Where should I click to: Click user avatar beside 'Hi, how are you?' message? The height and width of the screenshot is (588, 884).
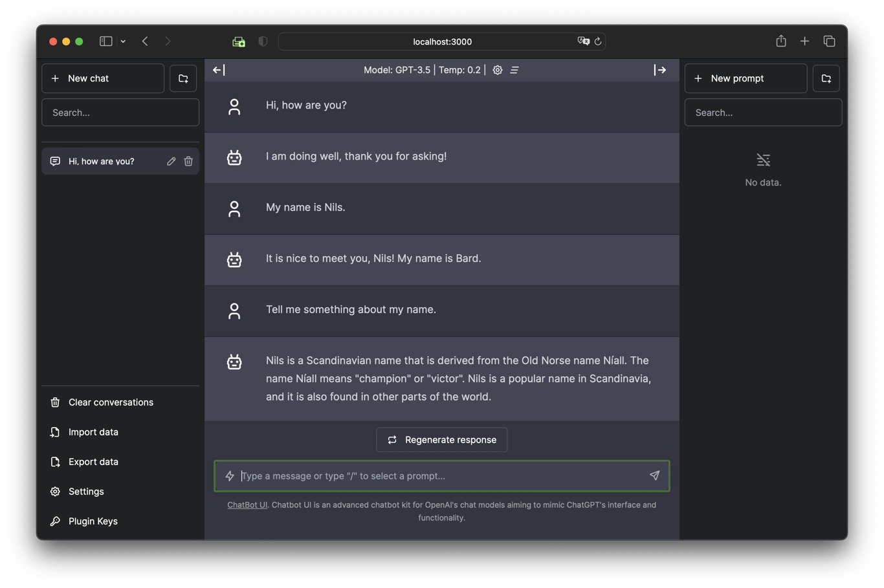pos(234,107)
